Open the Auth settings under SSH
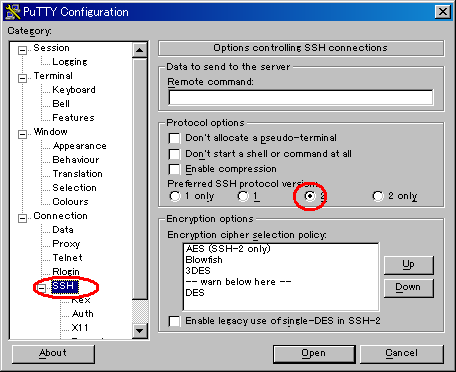456x372 pixels. pos(83,314)
